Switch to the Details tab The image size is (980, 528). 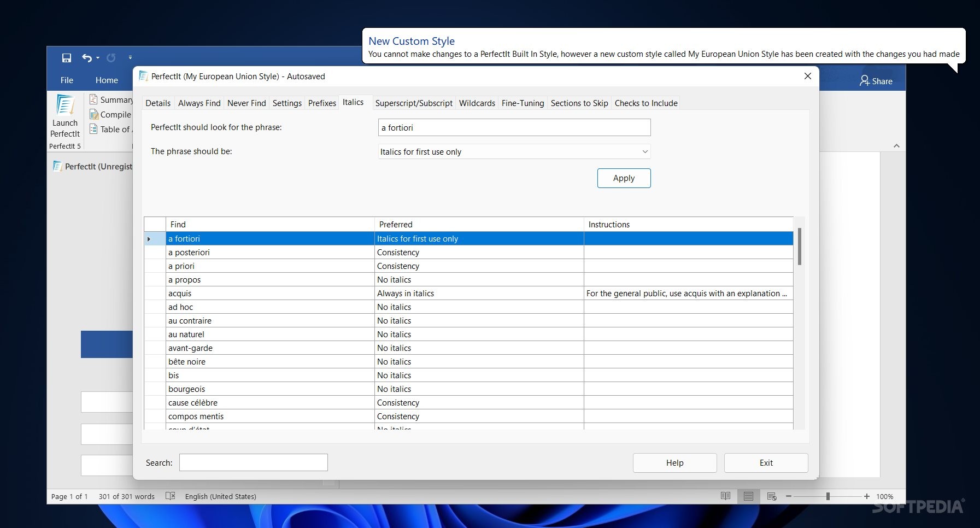coord(158,103)
